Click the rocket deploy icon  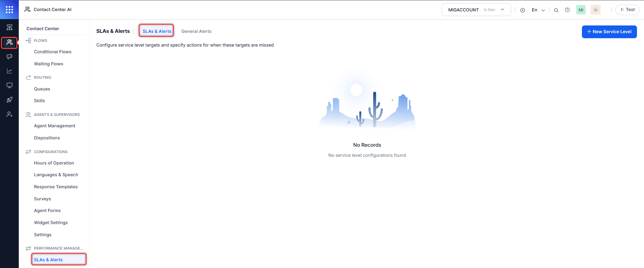coord(9,100)
